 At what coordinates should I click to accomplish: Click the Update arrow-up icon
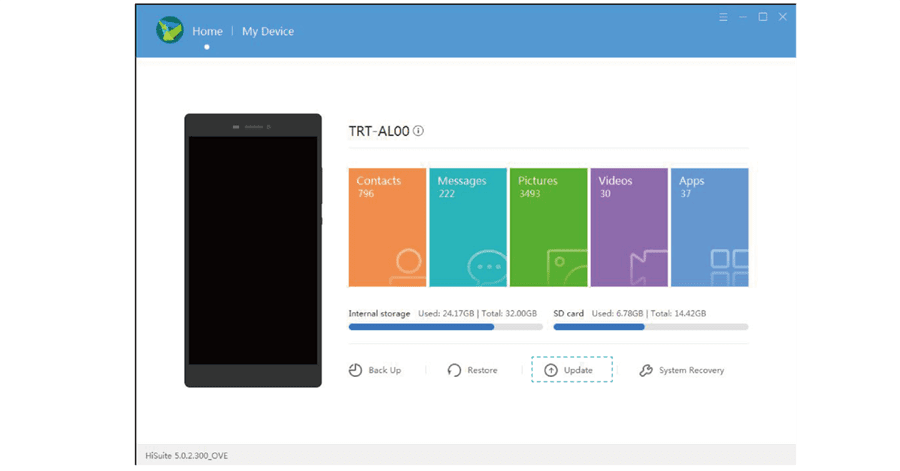click(550, 370)
